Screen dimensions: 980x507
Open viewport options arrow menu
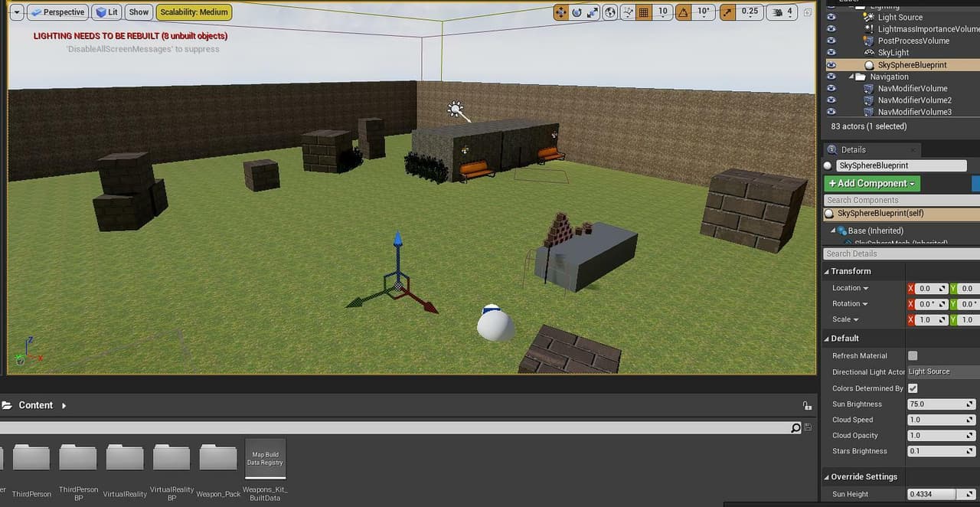pos(17,12)
